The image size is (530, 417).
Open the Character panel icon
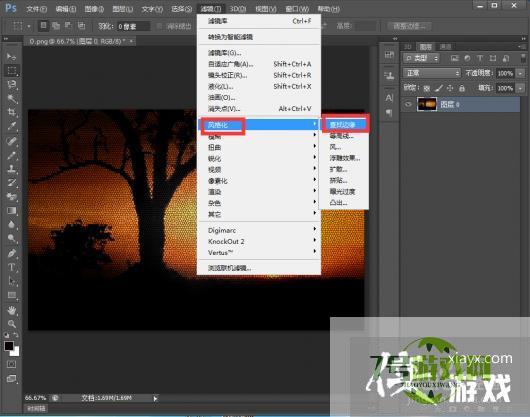pos(389,98)
